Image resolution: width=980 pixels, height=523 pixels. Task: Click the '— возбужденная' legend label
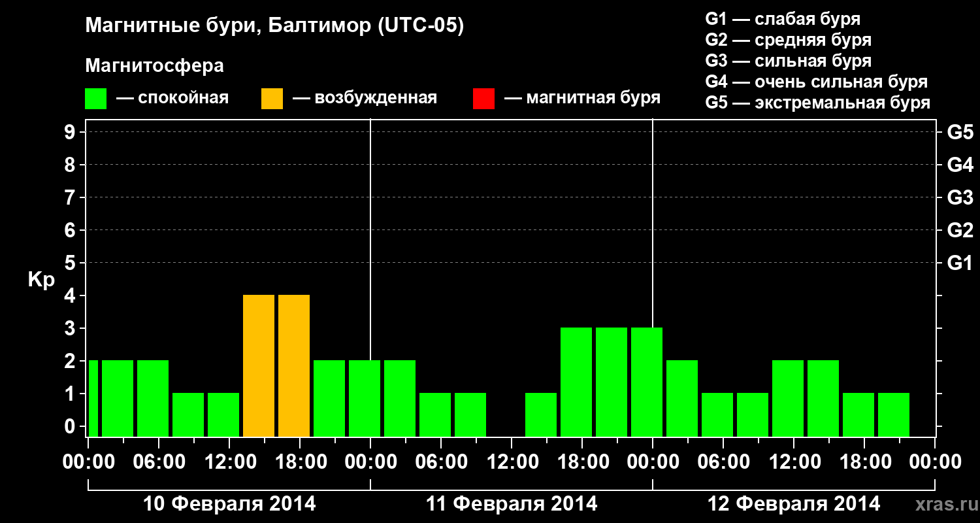[x=365, y=99]
